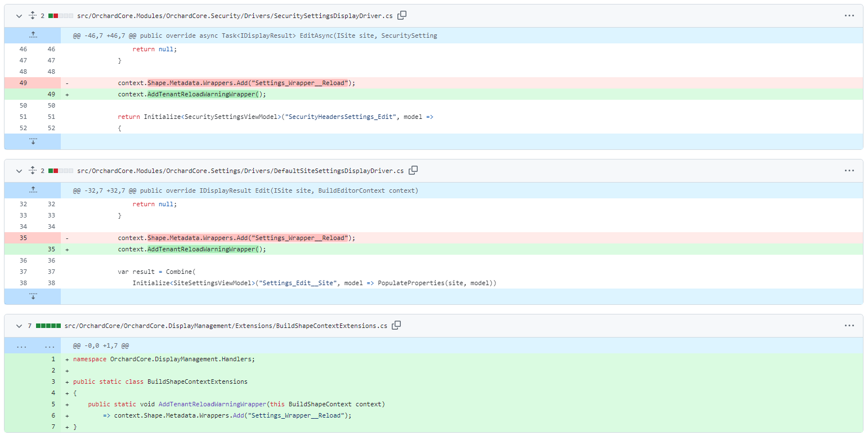Click the EditAsync hunk header text
Viewport: 868px width, 439px height.
pyautogui.click(x=255, y=36)
